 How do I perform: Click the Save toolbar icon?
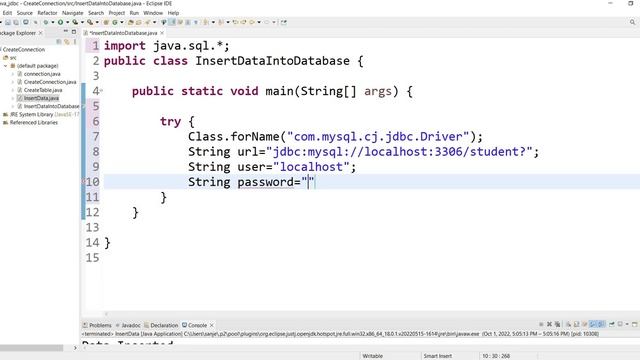click(8, 22)
